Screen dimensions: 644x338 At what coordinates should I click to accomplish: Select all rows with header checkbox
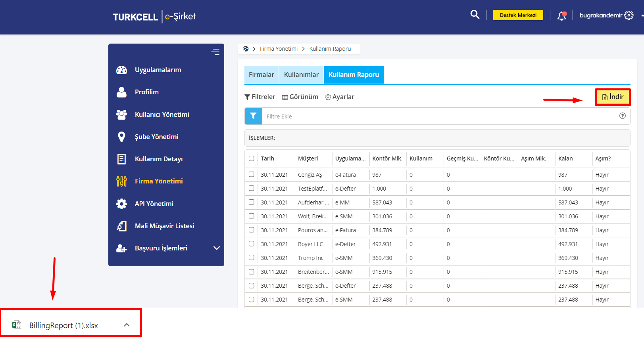tap(252, 158)
